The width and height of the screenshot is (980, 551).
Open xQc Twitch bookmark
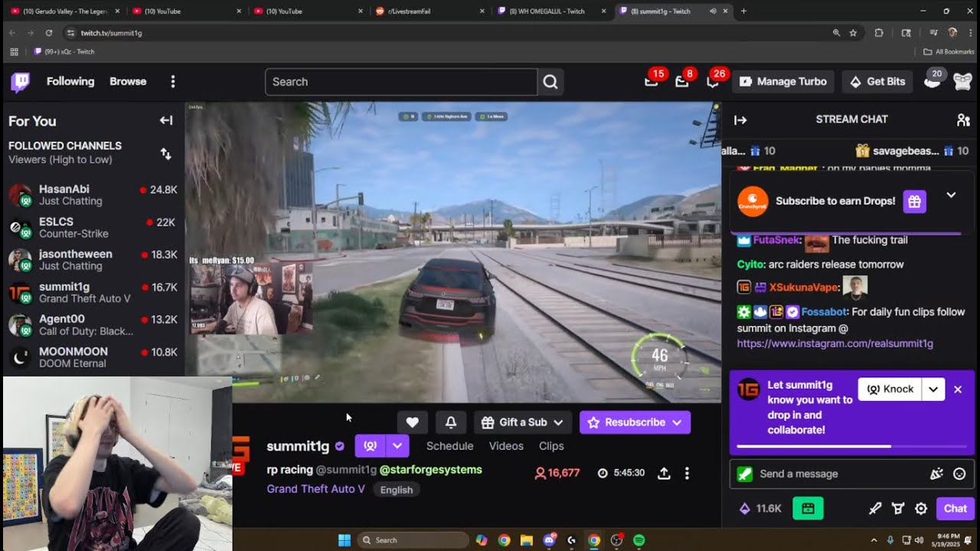(64, 52)
